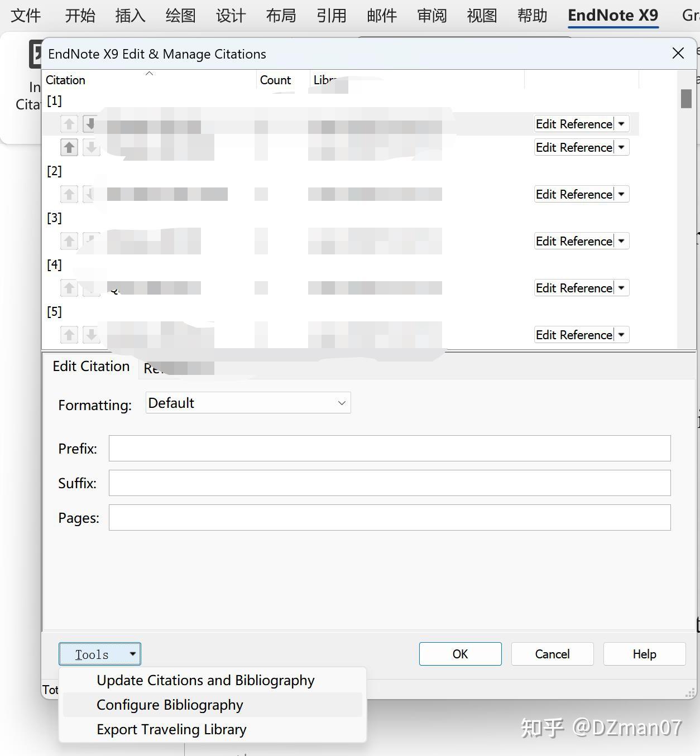Click up arrow for citation [2]
700x756 pixels.
pyautogui.click(x=69, y=194)
